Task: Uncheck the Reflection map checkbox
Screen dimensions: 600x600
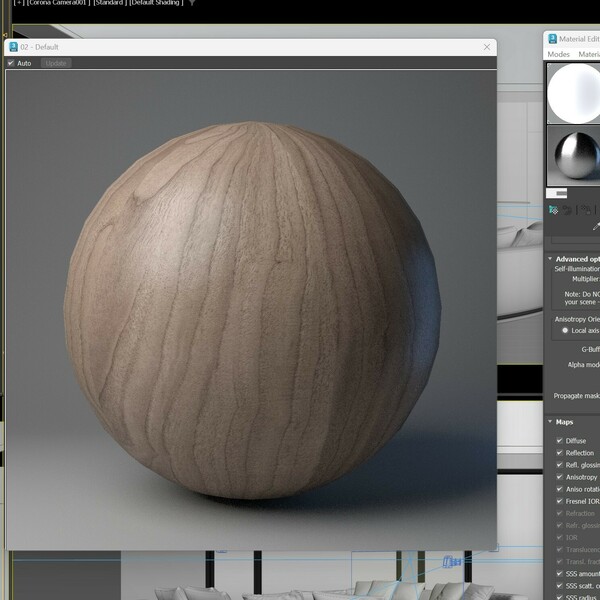Action: [559, 453]
